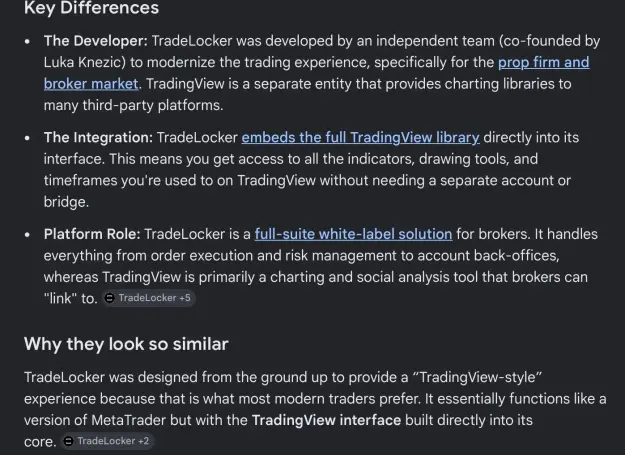Open the TradeLocker +2 sources chip
Viewport: 625px width, 455px height.
pos(107,441)
